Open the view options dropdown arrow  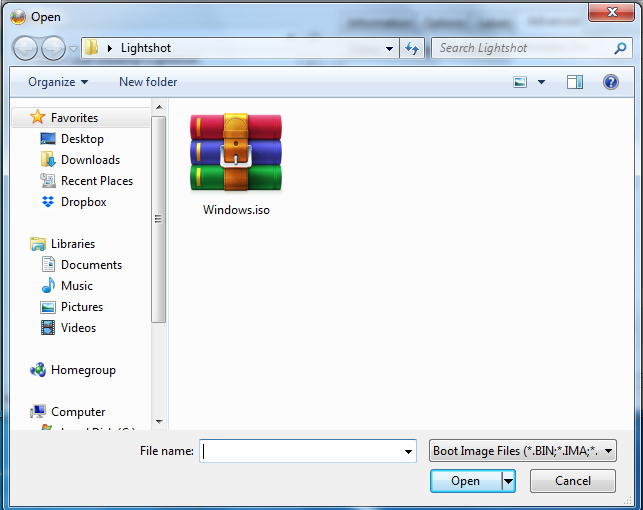coord(541,82)
